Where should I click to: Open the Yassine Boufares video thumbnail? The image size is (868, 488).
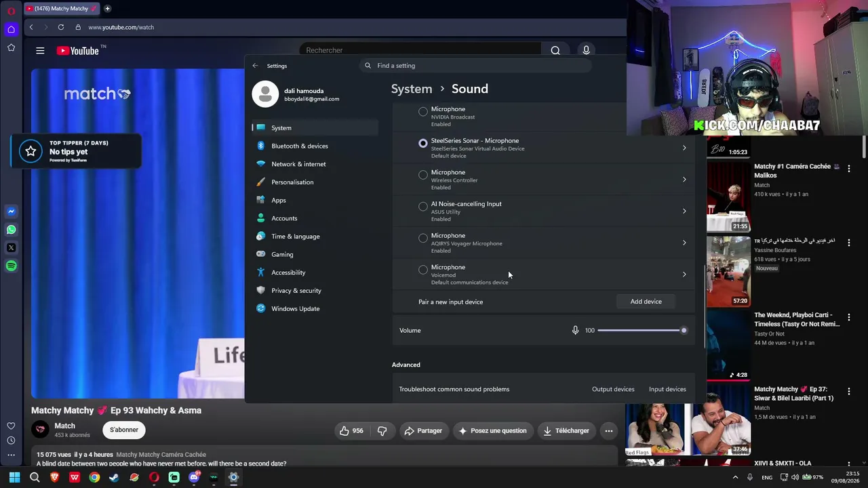pyautogui.click(x=729, y=271)
